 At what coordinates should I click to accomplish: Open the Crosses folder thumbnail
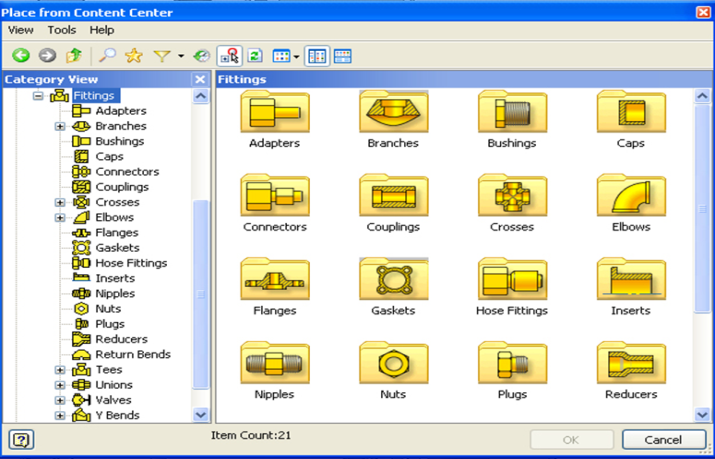tap(512, 195)
